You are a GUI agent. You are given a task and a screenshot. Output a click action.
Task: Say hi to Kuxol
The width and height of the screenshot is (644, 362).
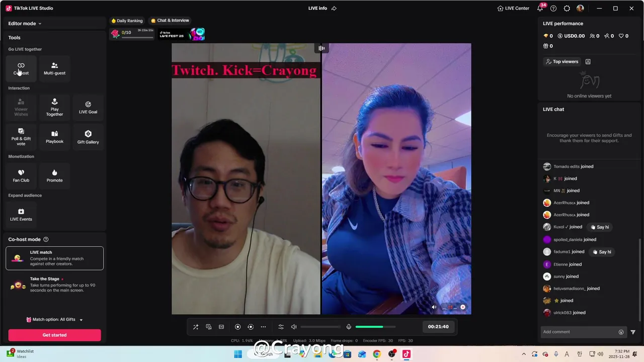[600, 227]
